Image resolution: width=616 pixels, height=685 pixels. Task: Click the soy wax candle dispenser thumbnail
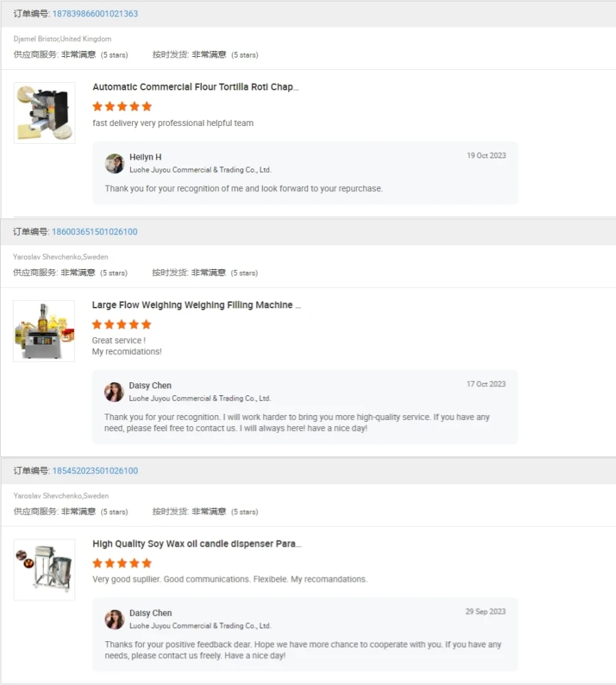[44, 570]
